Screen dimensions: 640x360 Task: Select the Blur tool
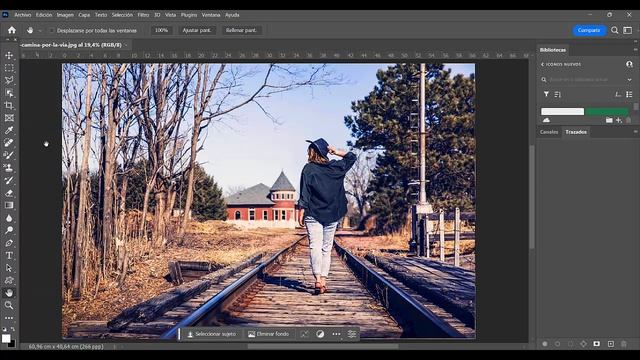click(x=9, y=218)
